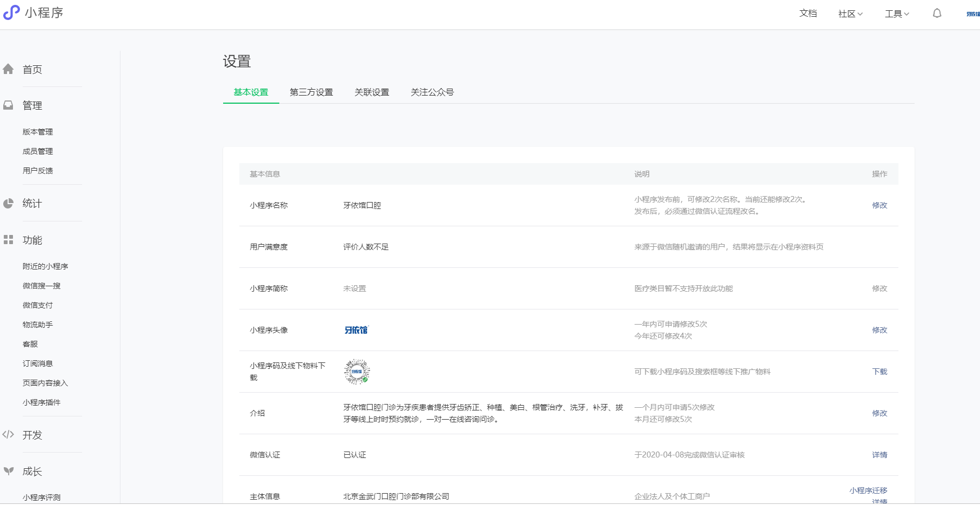Viewport: 980px width, 505px height.
Task: Select 附近的小程序 in sidebar
Action: 45,266
